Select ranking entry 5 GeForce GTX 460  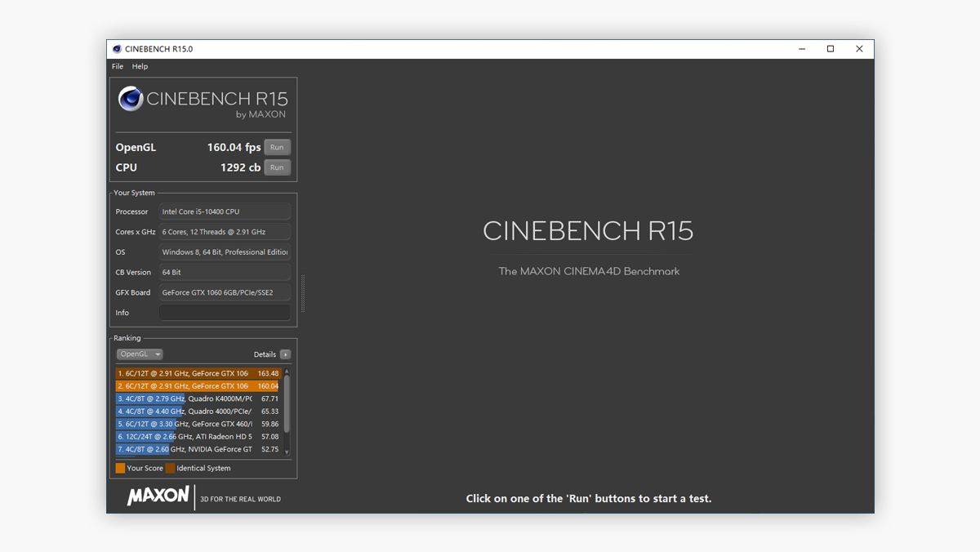click(x=198, y=424)
